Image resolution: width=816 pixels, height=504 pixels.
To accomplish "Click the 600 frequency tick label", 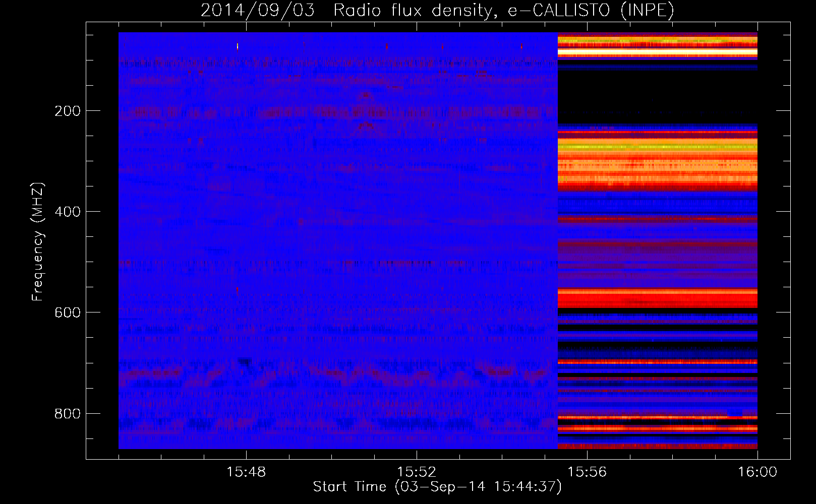I will point(67,312).
